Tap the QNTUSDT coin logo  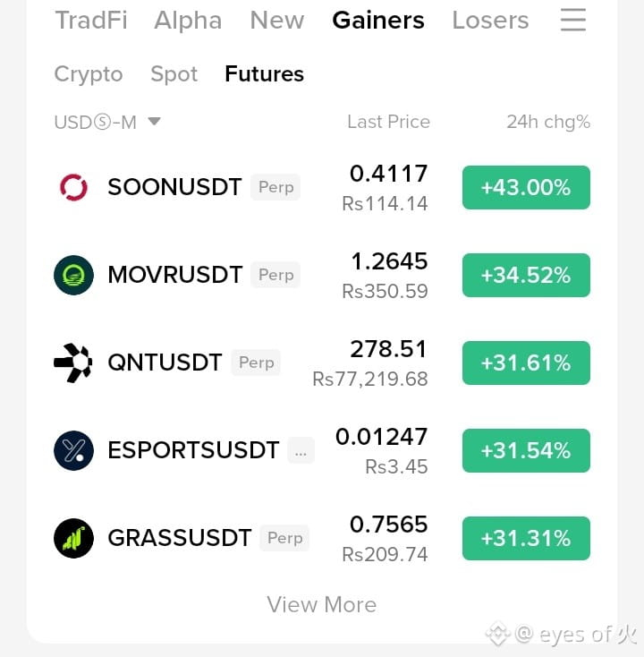coord(73,363)
